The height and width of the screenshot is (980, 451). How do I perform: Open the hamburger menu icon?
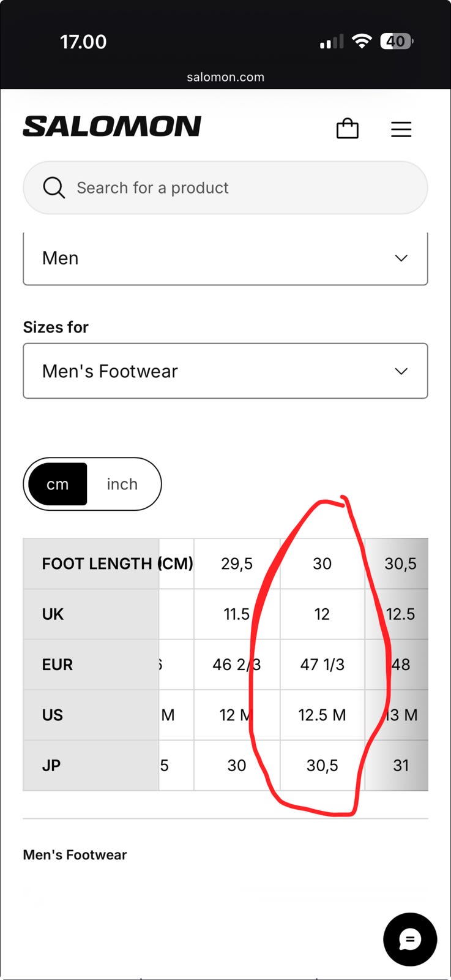coord(401,129)
